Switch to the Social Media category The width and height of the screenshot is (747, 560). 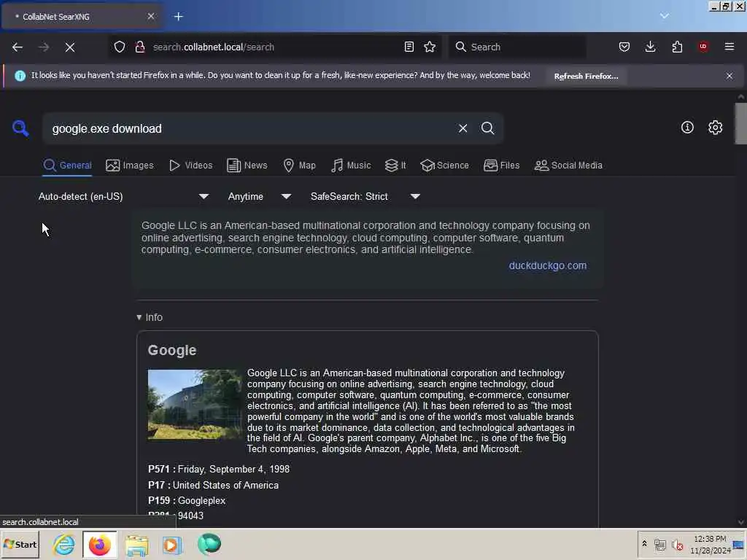(568, 166)
